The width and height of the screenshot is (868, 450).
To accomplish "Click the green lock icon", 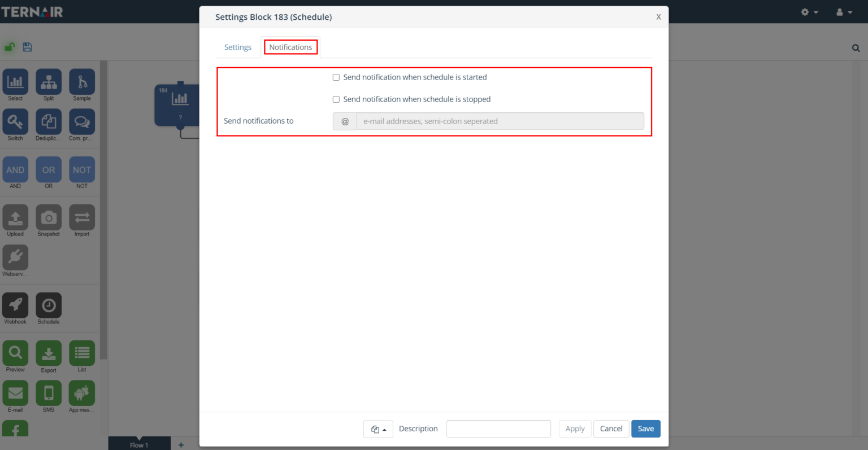I will click(10, 47).
